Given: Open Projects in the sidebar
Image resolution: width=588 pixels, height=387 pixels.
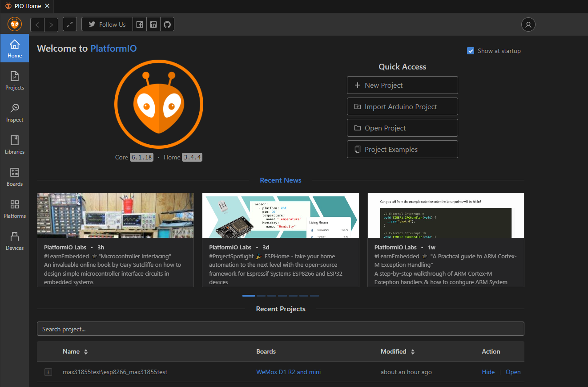Looking at the screenshot, I should pyautogui.click(x=15, y=81).
